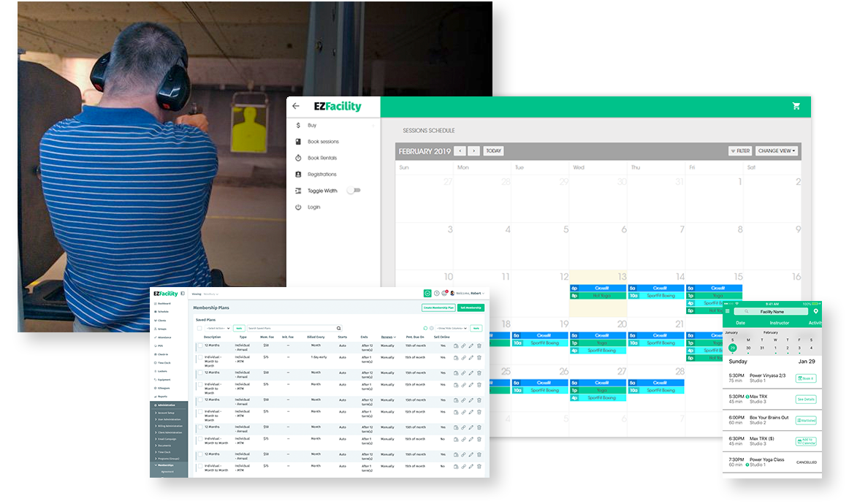The width and height of the screenshot is (849, 504).
Task: Expand the Select Action dropdown
Action: [218, 329]
